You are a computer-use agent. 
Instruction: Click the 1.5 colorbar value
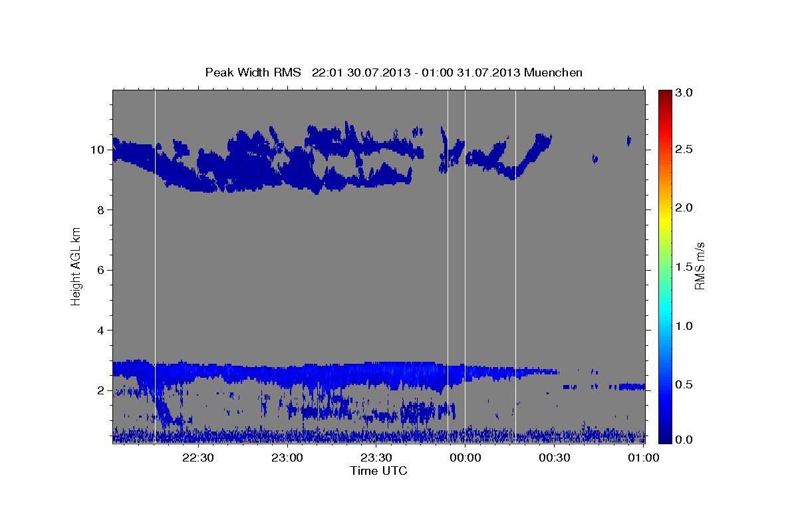click(685, 267)
